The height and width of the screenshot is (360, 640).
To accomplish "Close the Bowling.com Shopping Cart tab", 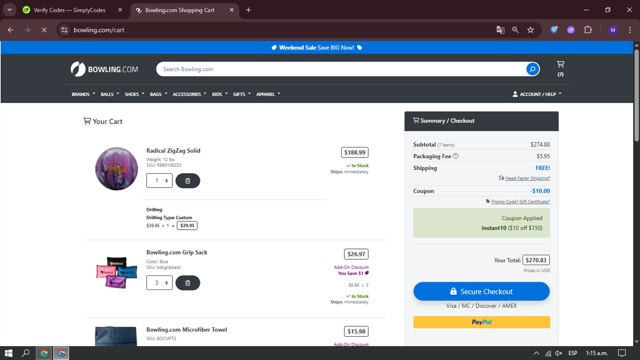I will (231, 10).
